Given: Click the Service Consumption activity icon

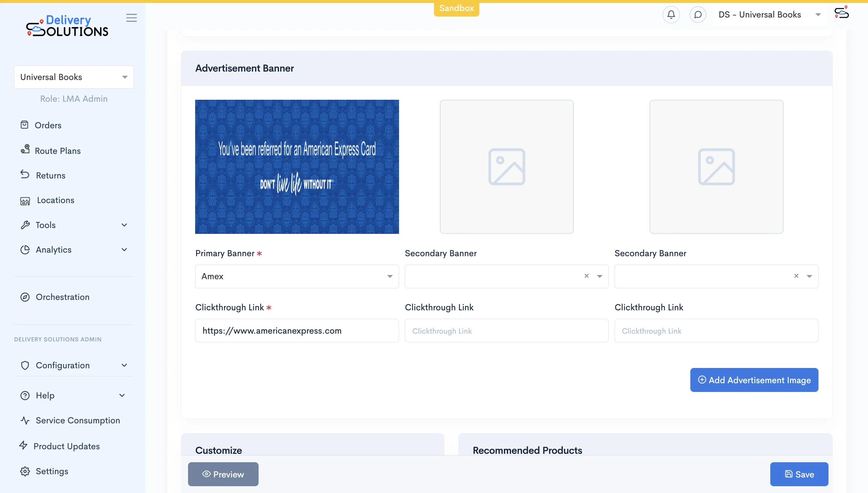Looking at the screenshot, I should pos(25,420).
